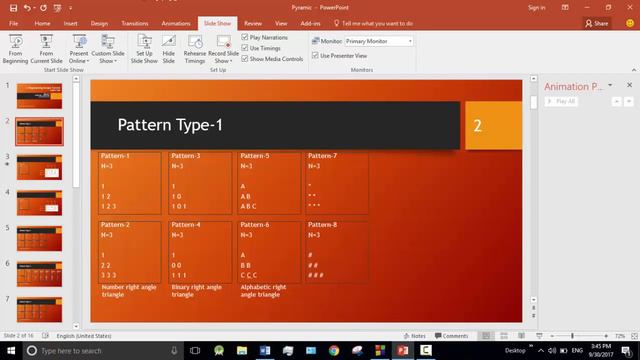The width and height of the screenshot is (640, 360).
Task: Collapse the ribbon chevron
Action: tap(634, 70)
